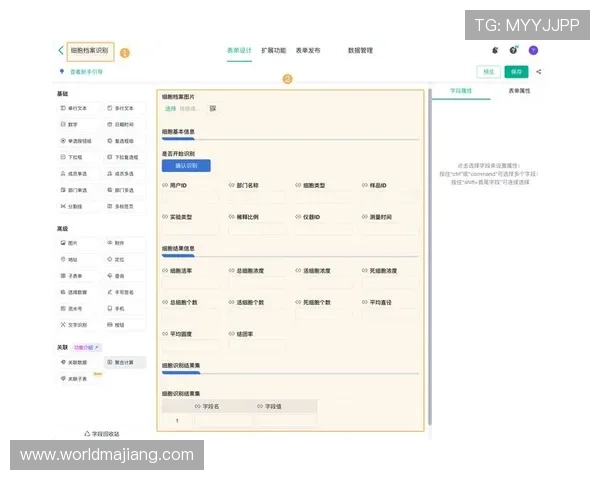The height and width of the screenshot is (480, 600).
Task: Add a 成员单选 field widget
Action: [x=78, y=174]
